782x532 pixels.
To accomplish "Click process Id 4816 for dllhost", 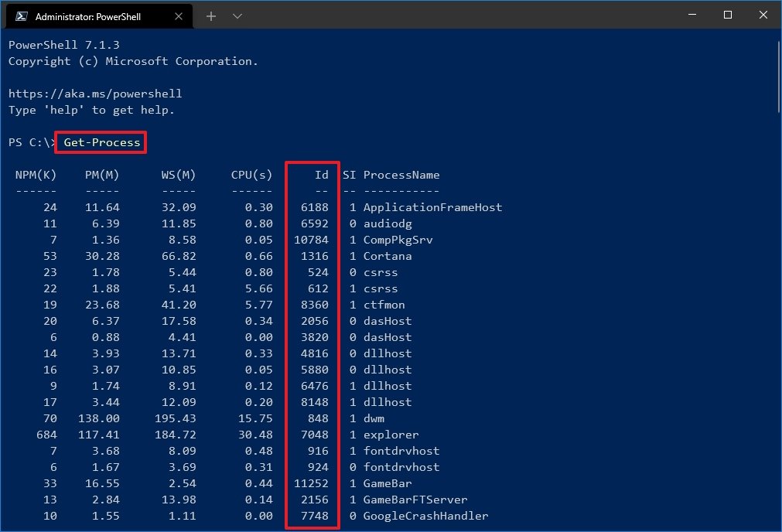I will [315, 353].
